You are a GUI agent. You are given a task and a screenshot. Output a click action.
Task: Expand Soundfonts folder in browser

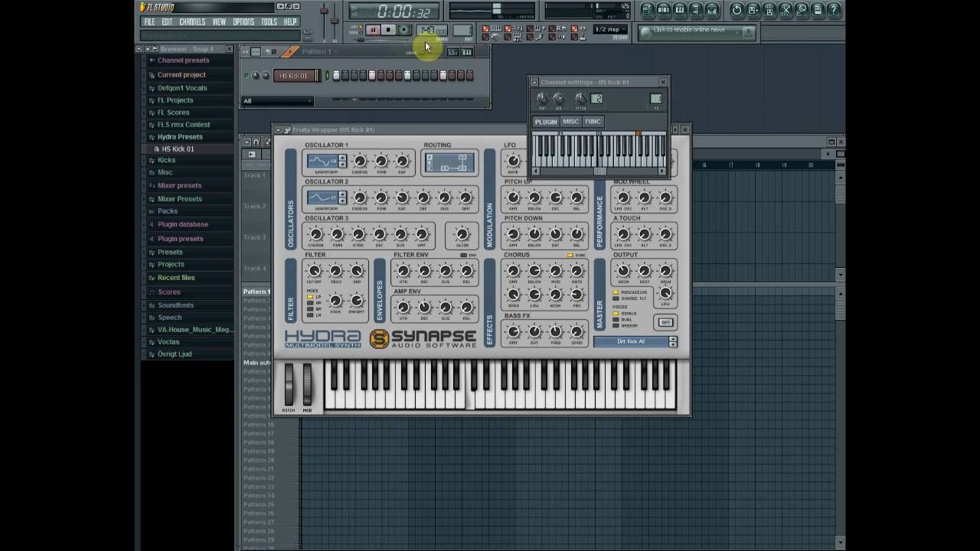175,305
